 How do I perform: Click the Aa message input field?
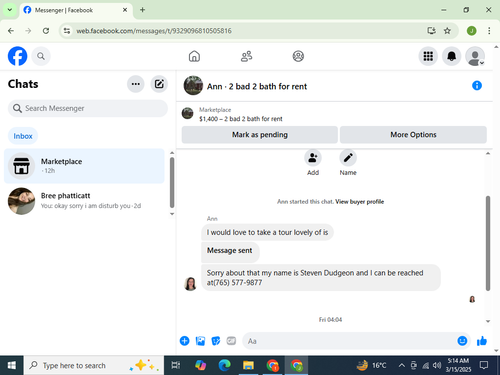click(x=350, y=341)
